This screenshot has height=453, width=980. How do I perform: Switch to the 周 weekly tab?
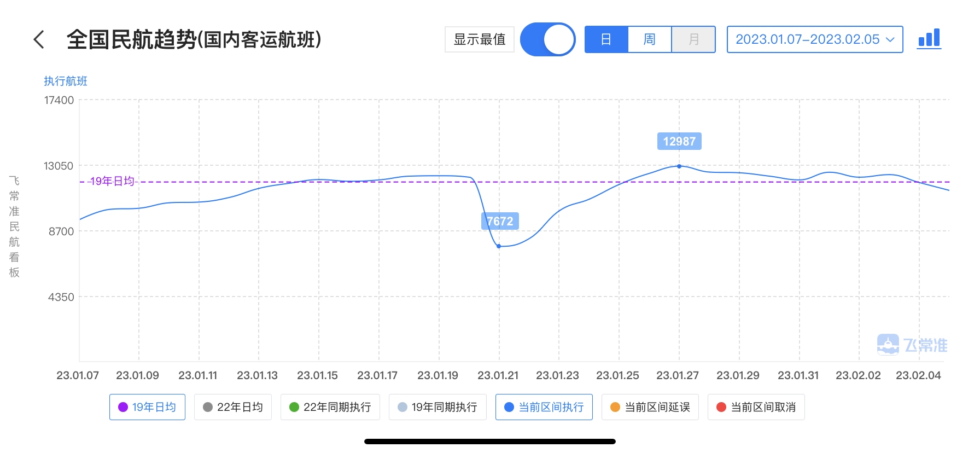(x=650, y=39)
